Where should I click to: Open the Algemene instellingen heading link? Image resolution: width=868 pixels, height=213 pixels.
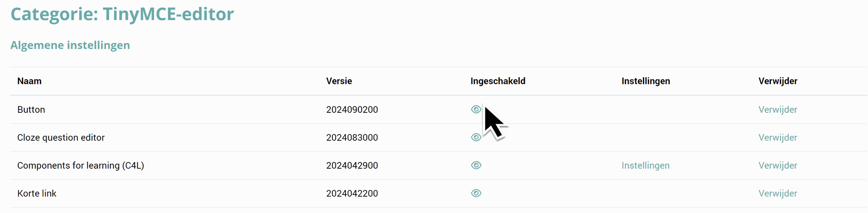(x=70, y=45)
